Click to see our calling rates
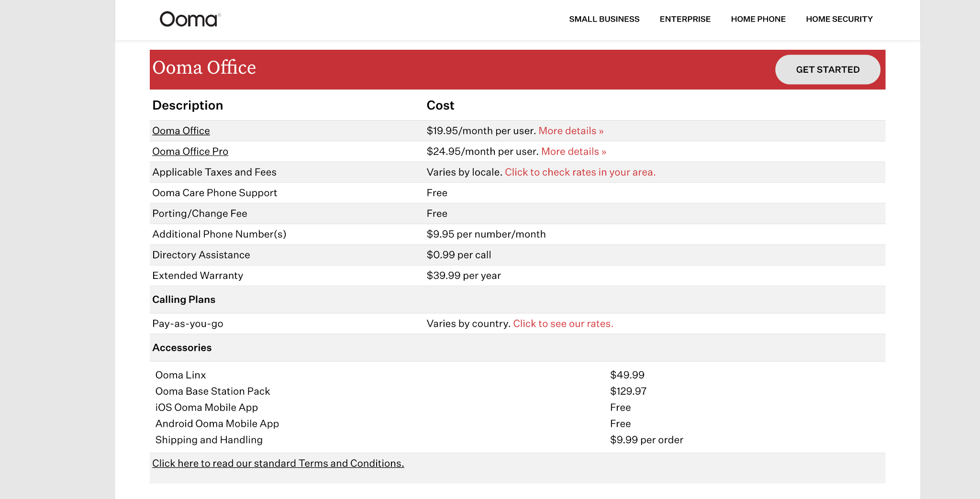980x499 pixels. click(x=563, y=323)
